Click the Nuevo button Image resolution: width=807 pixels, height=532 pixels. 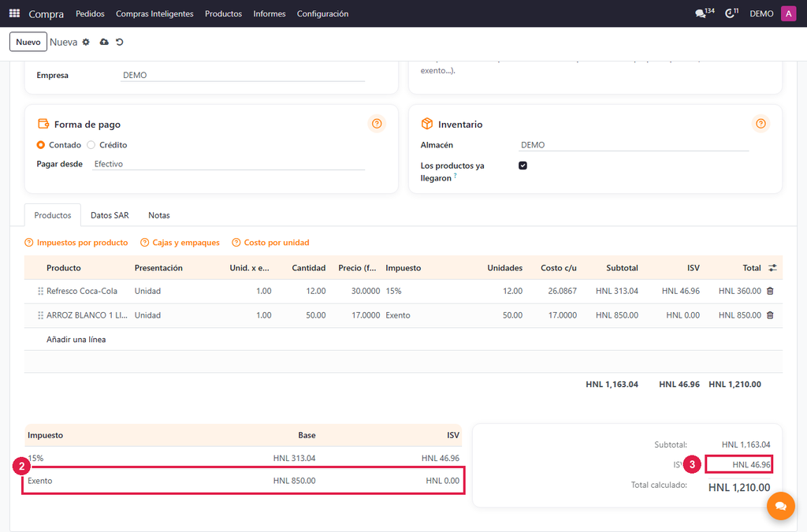28,43
